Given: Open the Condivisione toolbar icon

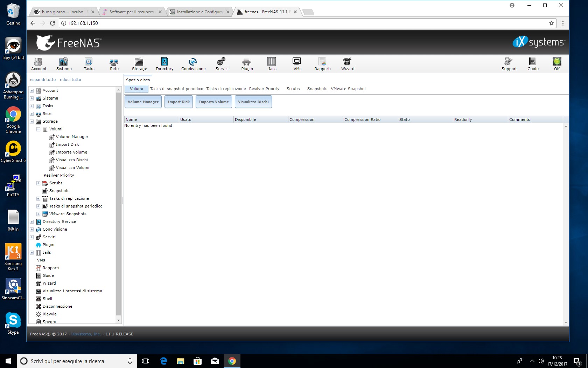Looking at the screenshot, I should tap(193, 62).
